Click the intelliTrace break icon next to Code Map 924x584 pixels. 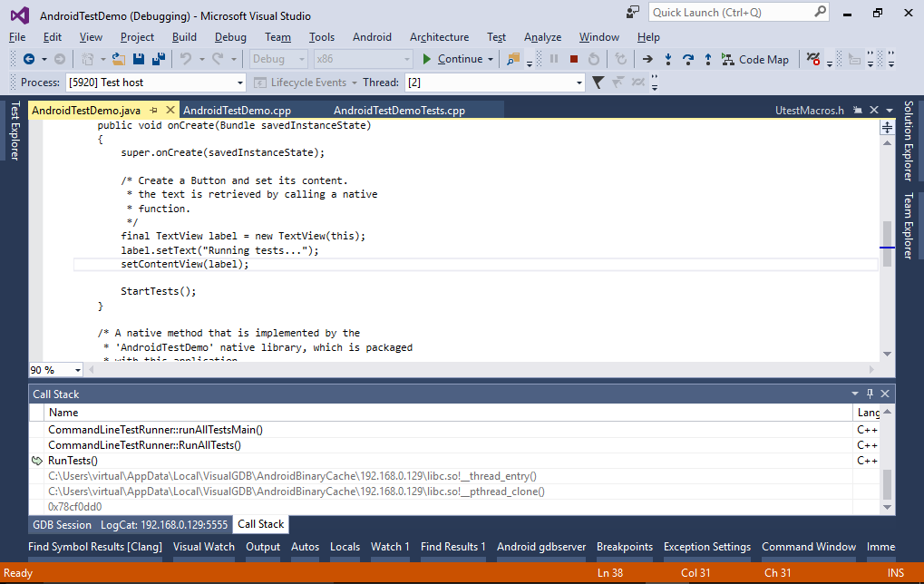(813, 59)
